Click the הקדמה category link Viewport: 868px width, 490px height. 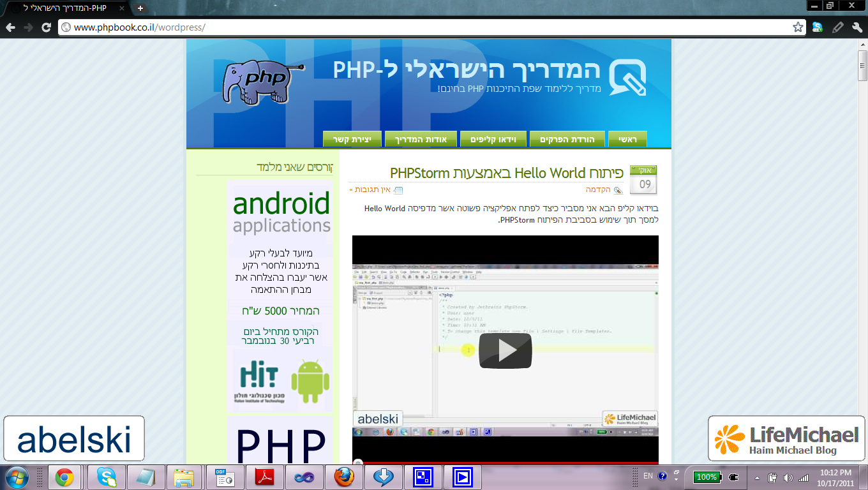pos(598,190)
